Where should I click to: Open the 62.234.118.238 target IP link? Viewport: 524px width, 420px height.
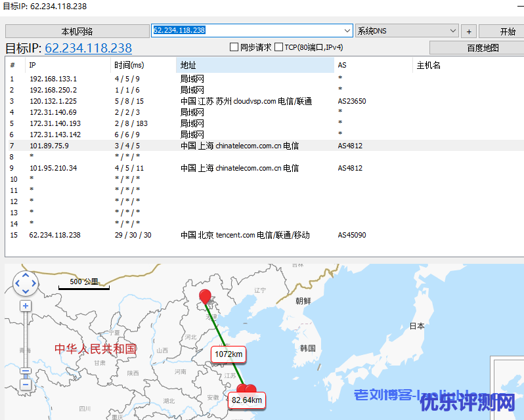[x=88, y=48]
